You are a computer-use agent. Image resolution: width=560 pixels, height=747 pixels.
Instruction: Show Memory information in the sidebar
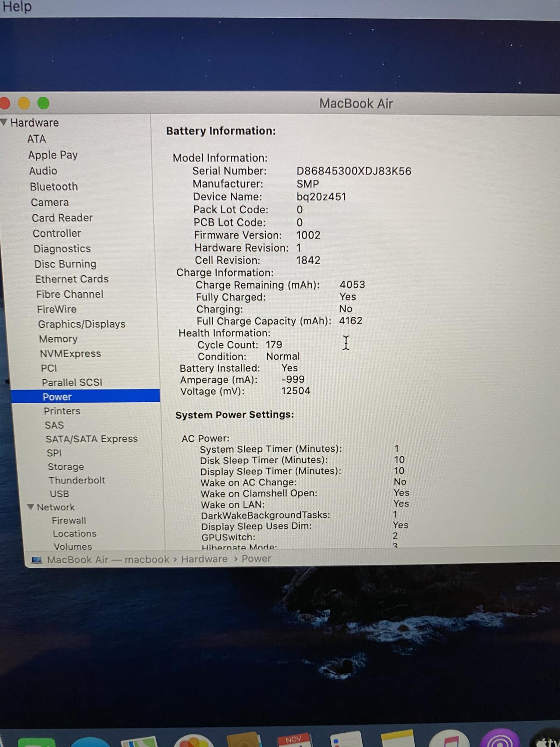tap(58, 339)
